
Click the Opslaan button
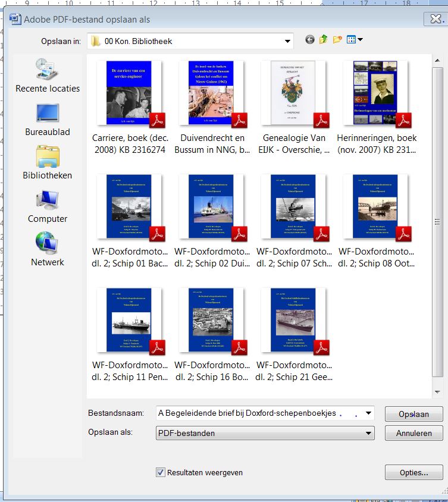[x=413, y=413]
